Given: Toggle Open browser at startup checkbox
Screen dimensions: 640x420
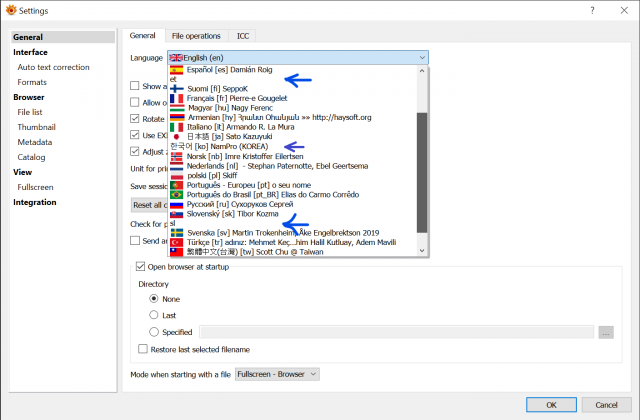Looking at the screenshot, I should tap(140, 267).
